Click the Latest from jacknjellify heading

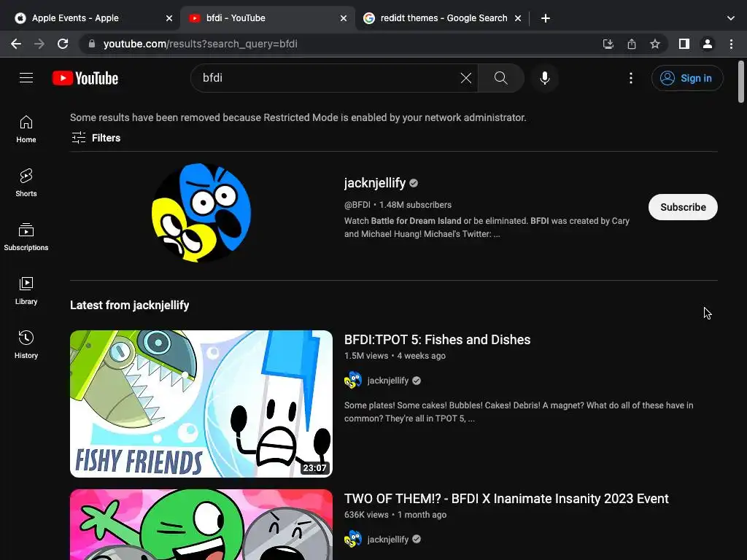click(x=130, y=306)
